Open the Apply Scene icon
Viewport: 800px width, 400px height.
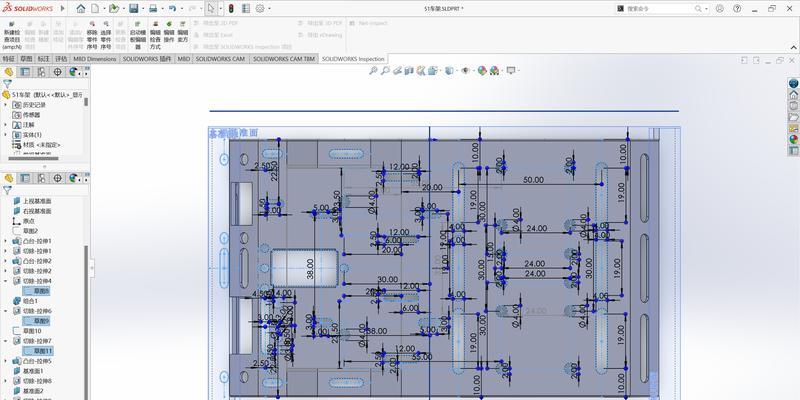pyautogui.click(x=494, y=71)
